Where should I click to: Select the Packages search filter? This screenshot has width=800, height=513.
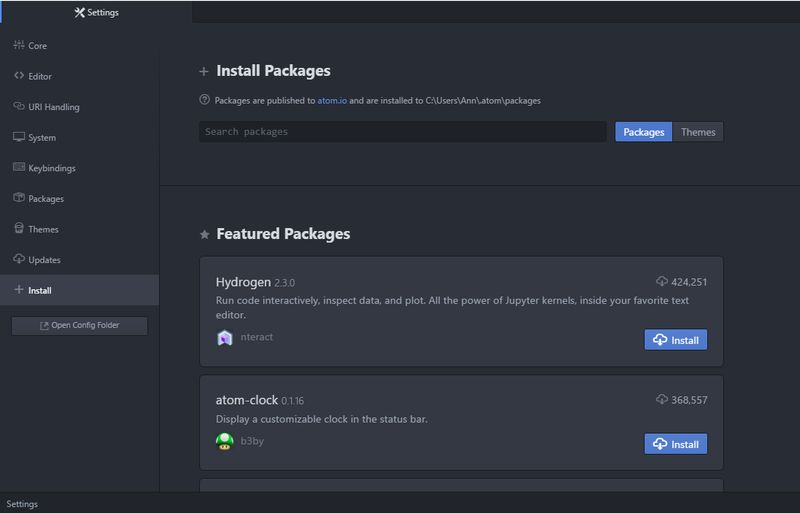pos(643,132)
